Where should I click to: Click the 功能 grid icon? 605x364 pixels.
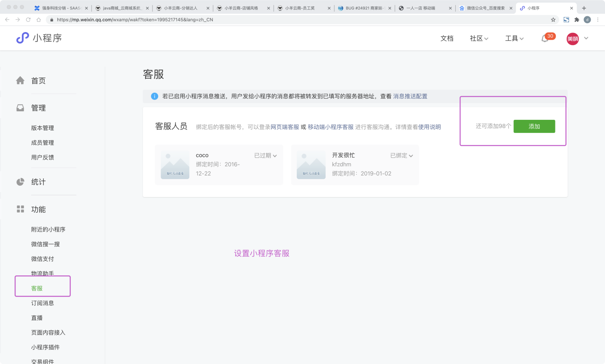[x=20, y=209]
